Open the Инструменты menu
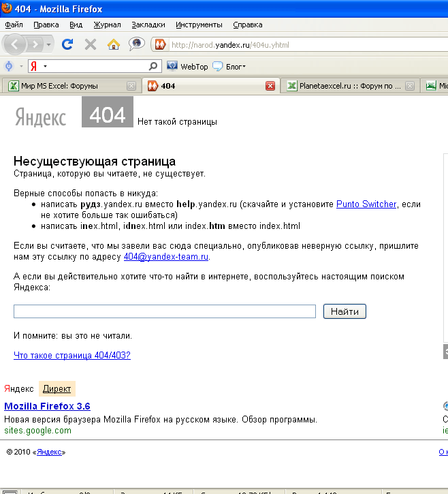The image size is (448, 494). pyautogui.click(x=199, y=25)
